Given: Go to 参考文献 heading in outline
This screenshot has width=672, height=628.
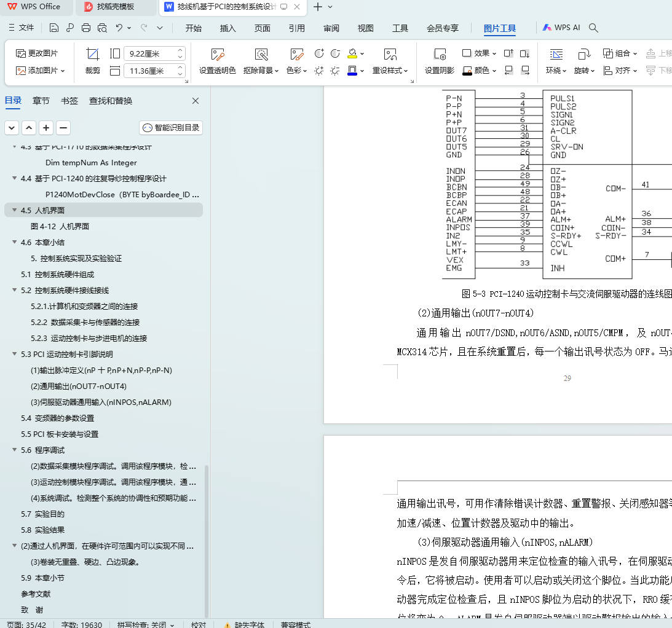Looking at the screenshot, I should 36,594.
